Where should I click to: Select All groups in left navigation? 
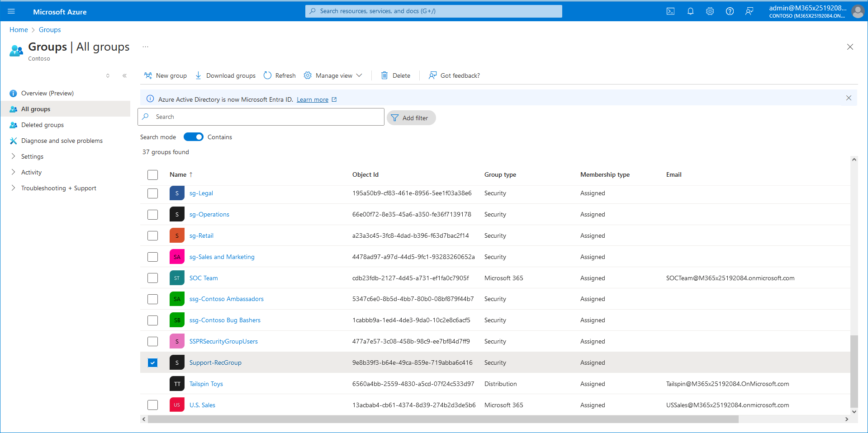[x=65, y=109]
